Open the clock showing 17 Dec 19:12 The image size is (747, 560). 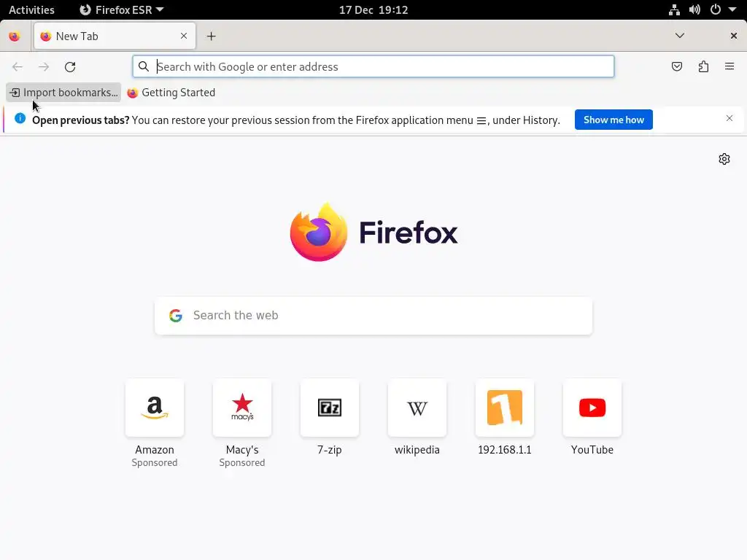coord(373,10)
